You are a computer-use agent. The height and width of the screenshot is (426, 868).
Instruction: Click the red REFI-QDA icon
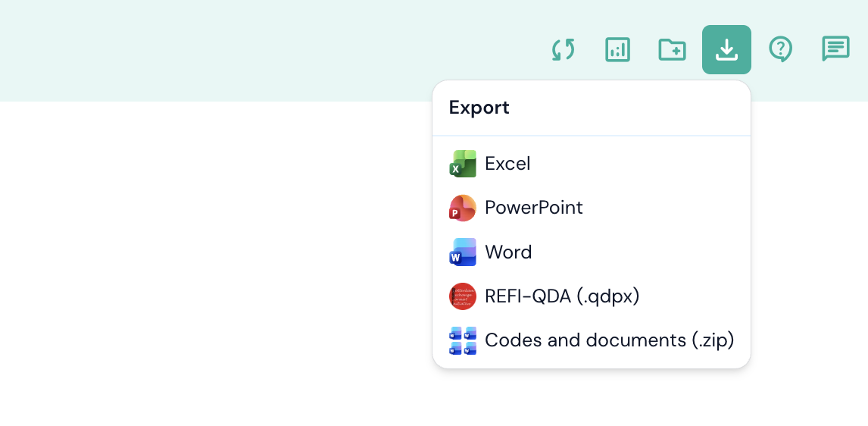pos(463,296)
